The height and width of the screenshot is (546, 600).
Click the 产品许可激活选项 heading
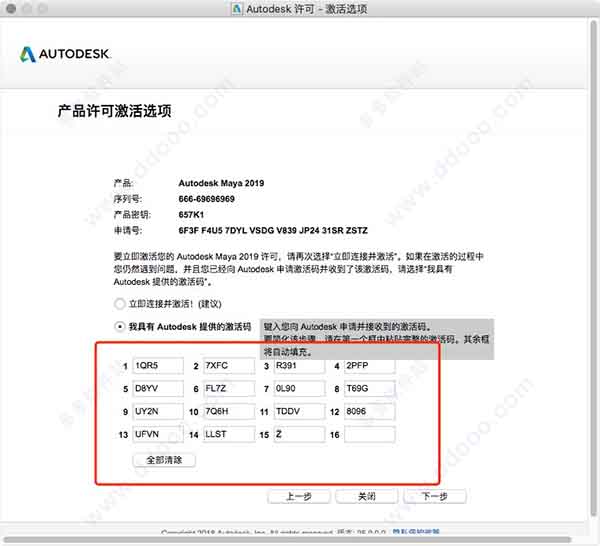click(x=114, y=111)
